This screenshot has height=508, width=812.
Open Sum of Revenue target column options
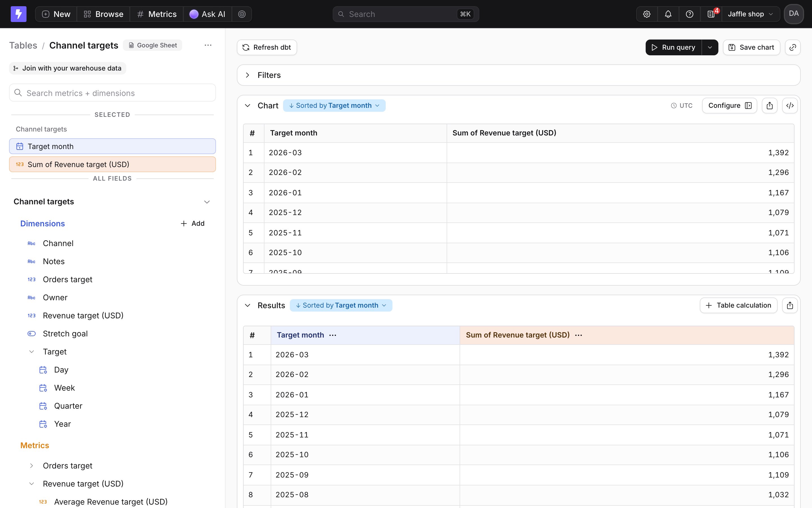(579, 335)
